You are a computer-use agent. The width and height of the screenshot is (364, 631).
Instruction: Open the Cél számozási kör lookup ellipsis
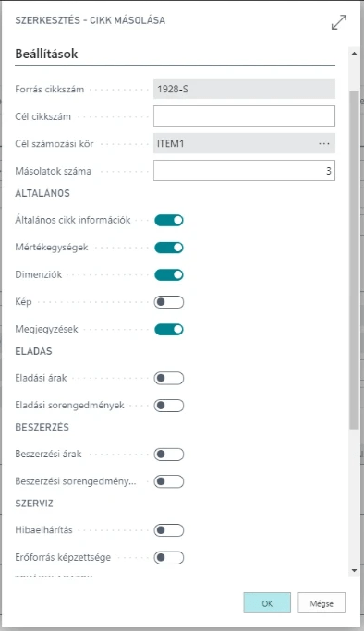tap(324, 144)
